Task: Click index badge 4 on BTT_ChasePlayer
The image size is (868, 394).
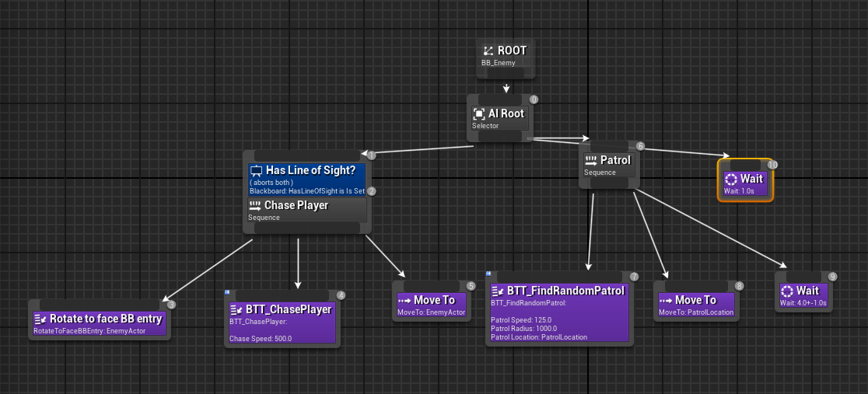Action: pos(341,295)
